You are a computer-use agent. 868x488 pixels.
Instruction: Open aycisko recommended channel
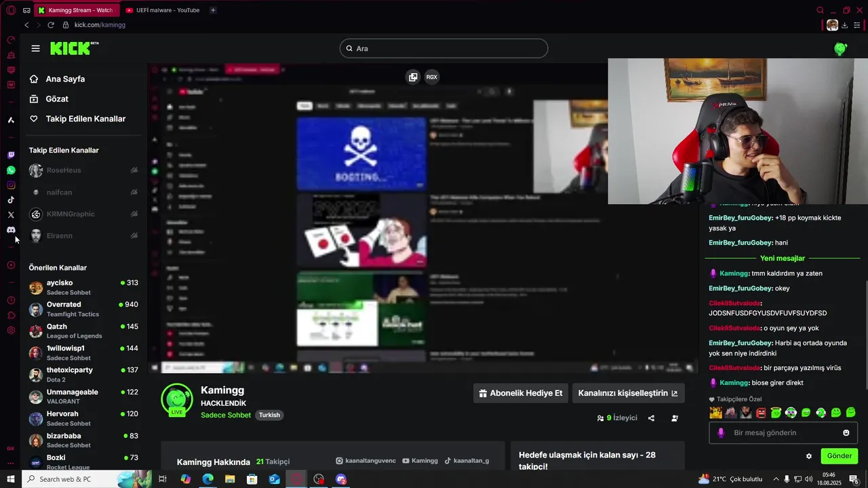coord(83,287)
